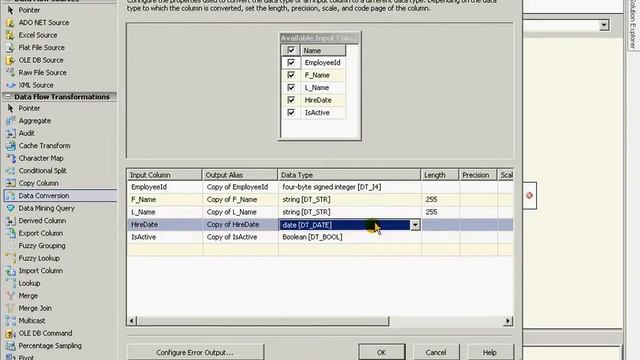Select the Lookup transformation icon
Screen dimensions: 640x360
(10, 283)
